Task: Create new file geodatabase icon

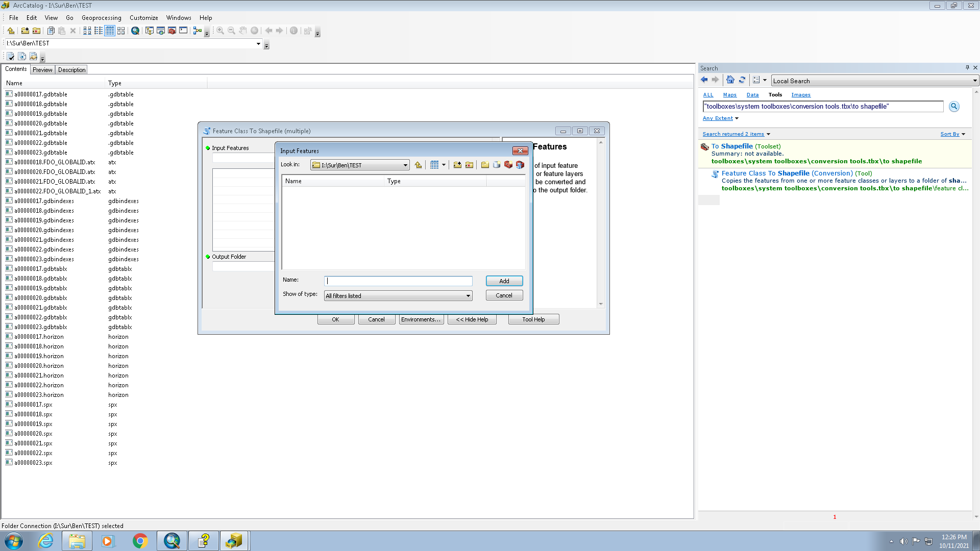Action: pyautogui.click(x=497, y=165)
